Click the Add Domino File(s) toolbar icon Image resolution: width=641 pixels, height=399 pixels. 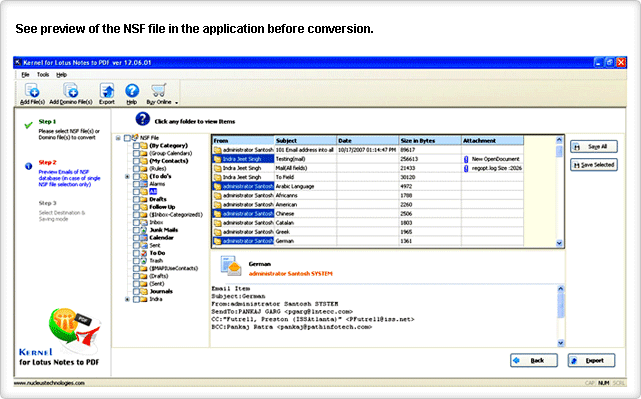pos(70,90)
